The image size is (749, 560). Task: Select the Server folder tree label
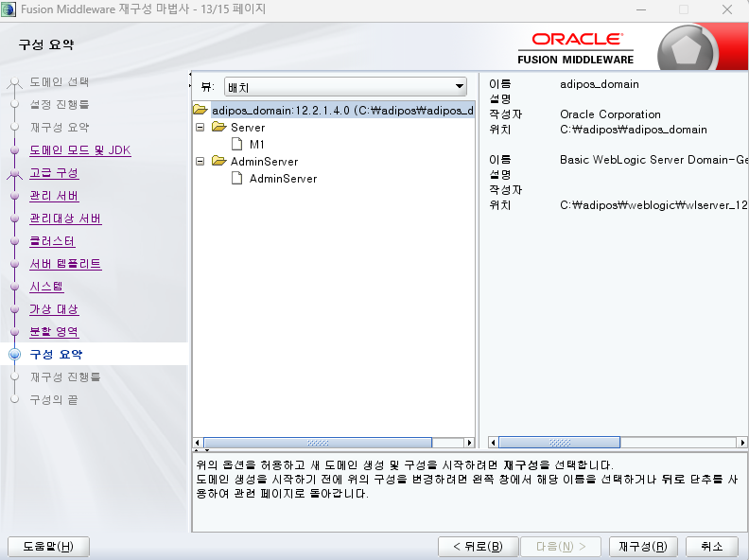pyautogui.click(x=248, y=128)
